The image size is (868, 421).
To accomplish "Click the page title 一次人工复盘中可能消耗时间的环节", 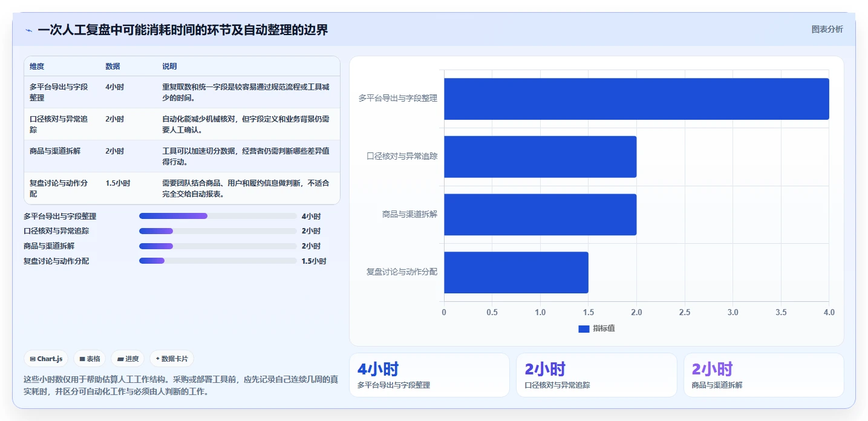I will [183, 30].
